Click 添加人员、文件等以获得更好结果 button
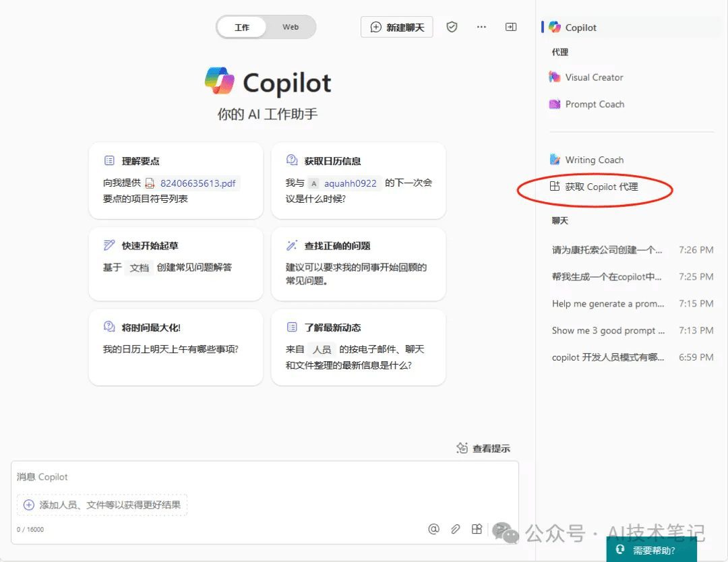 click(x=102, y=505)
